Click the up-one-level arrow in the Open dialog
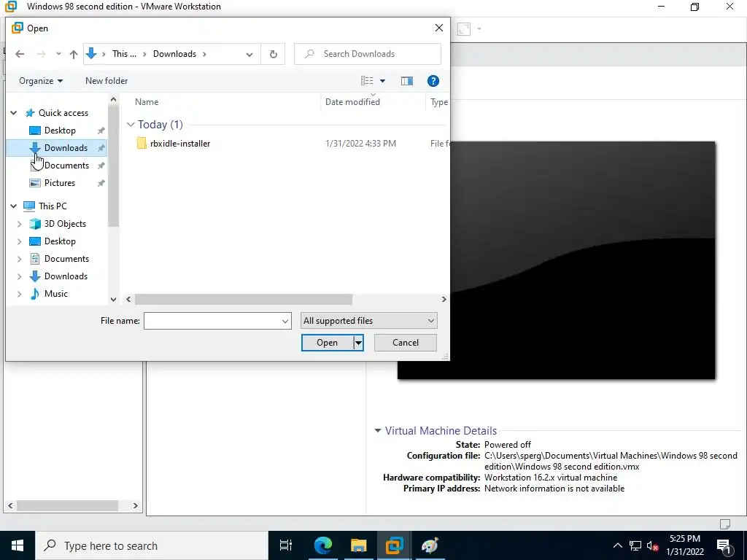 pyautogui.click(x=74, y=54)
